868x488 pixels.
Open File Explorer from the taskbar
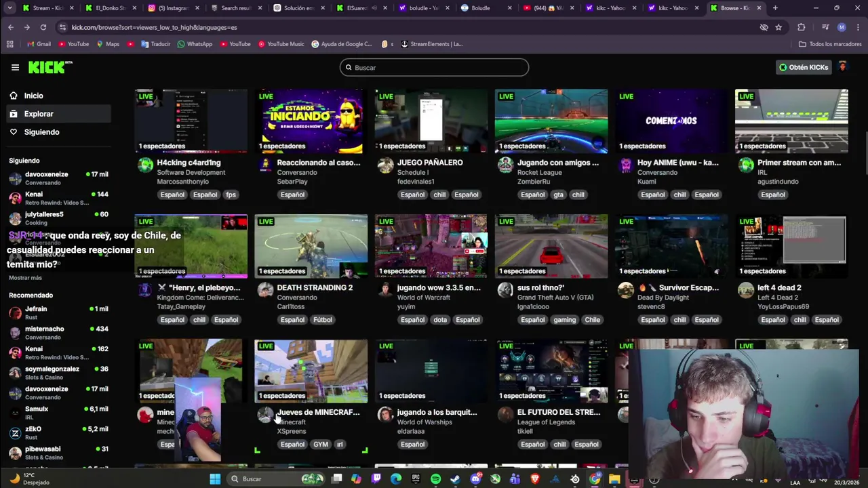tap(614, 479)
